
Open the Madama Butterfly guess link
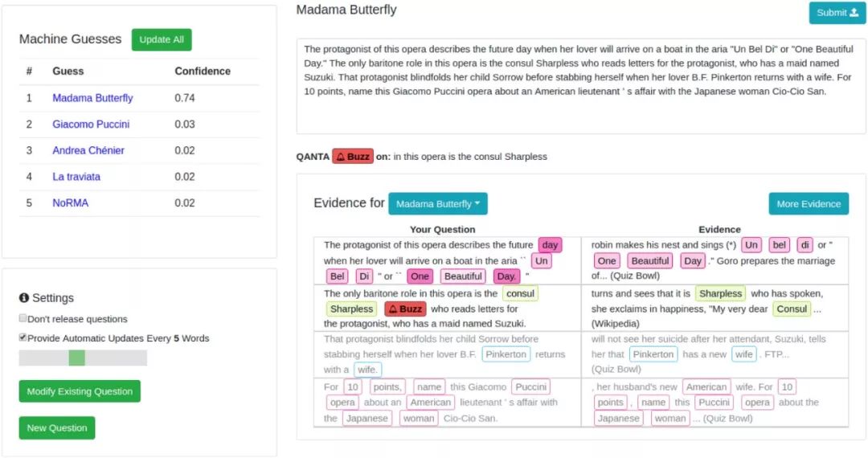(x=92, y=98)
